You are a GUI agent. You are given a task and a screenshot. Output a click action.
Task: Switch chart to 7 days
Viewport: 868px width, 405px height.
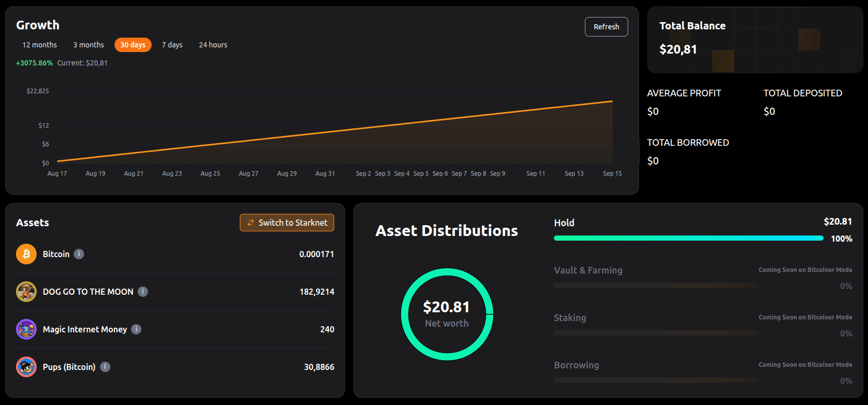click(172, 45)
